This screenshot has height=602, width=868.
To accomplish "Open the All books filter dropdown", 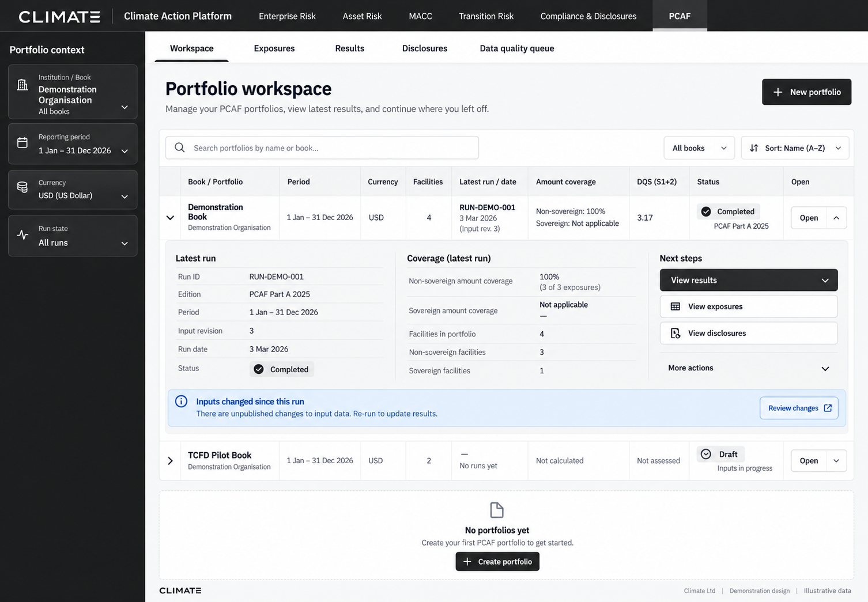I will 699,148.
